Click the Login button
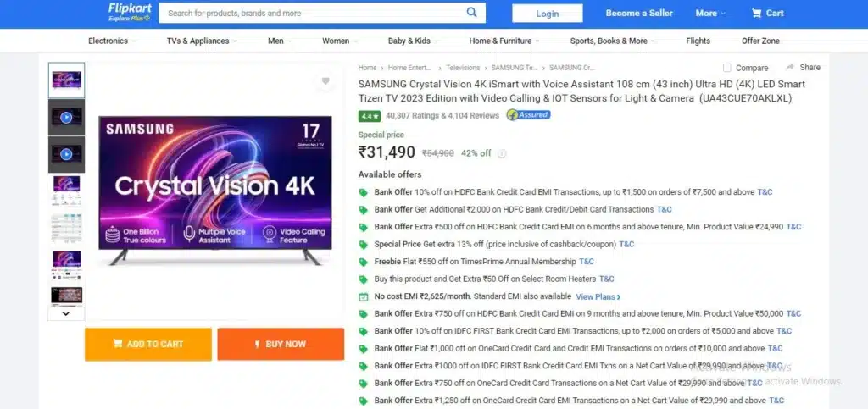 click(548, 14)
